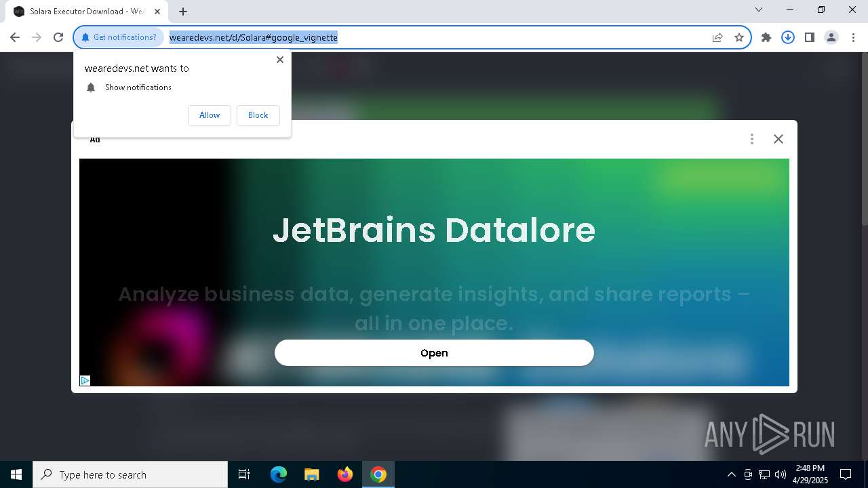Show hidden system tray icons
This screenshot has height=488, width=868.
click(731, 474)
